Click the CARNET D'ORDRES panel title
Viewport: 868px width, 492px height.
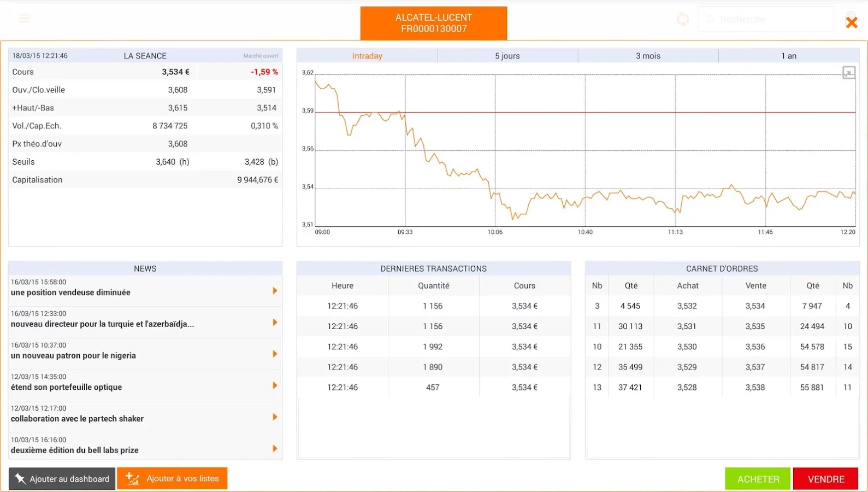coord(722,268)
